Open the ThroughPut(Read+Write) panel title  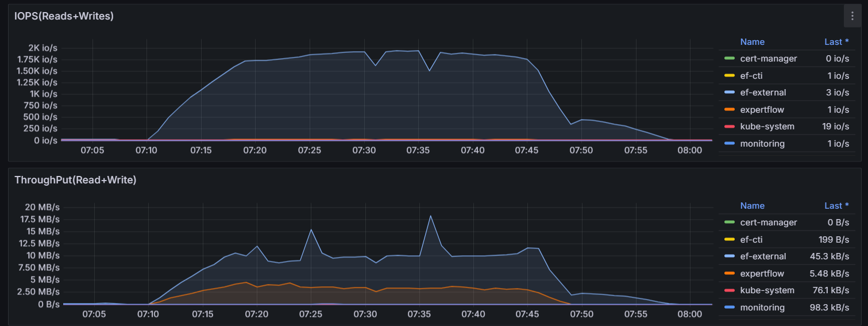click(75, 180)
